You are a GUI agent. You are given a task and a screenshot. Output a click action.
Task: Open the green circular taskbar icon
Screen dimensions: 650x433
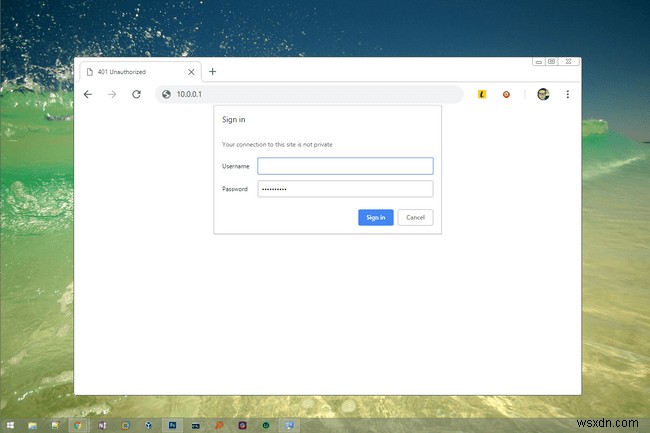(266, 425)
